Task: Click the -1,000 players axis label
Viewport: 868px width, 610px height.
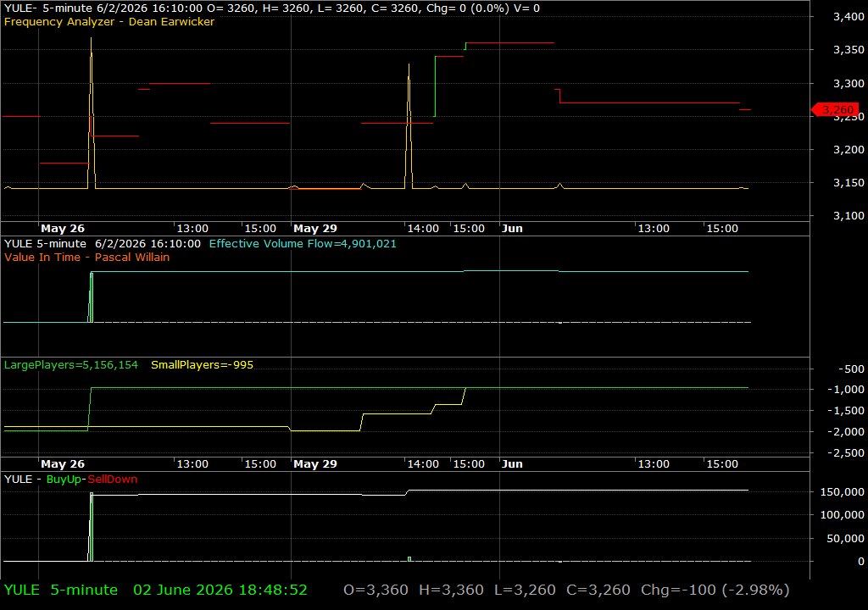Action: (846, 390)
